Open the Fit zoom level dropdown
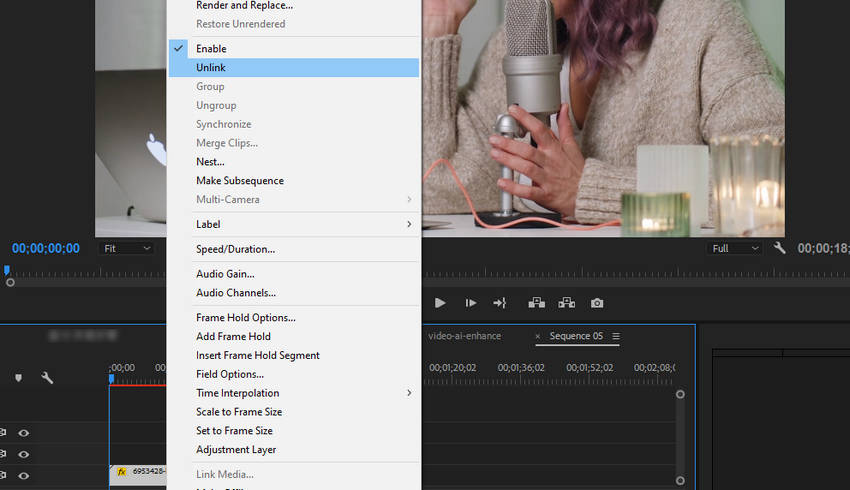This screenshot has width=850, height=490. tap(127, 248)
